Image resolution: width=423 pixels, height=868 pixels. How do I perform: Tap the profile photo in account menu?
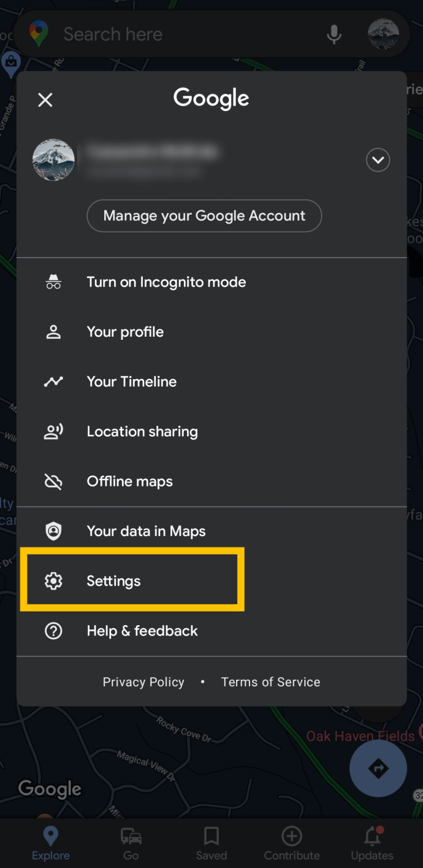pyautogui.click(x=53, y=160)
